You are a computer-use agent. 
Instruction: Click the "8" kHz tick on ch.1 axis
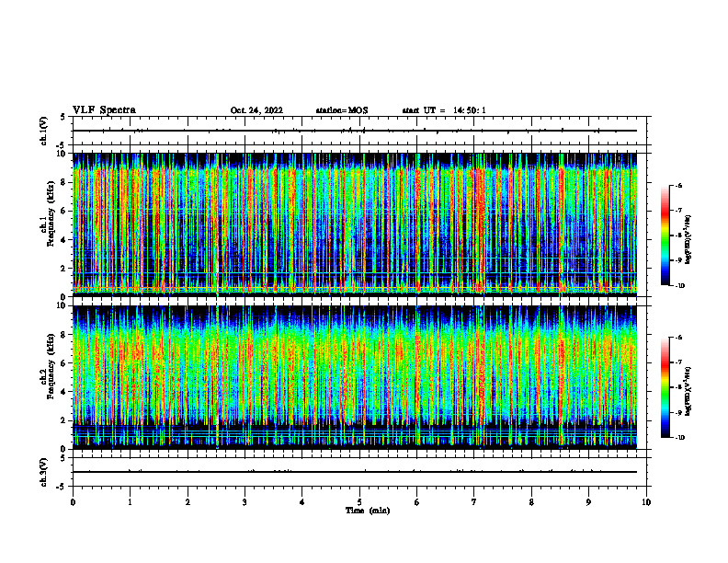click(x=64, y=182)
